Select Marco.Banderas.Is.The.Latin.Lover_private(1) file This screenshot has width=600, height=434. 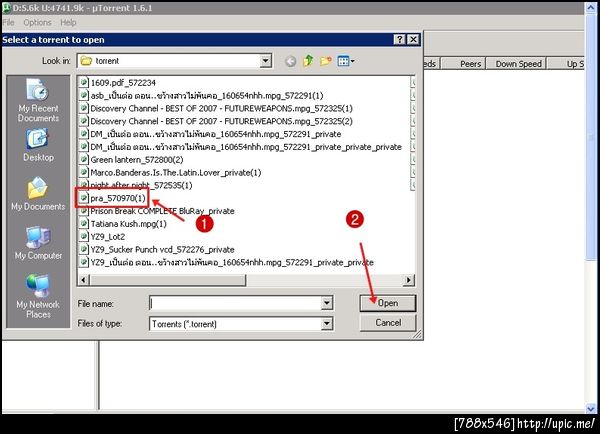point(176,173)
